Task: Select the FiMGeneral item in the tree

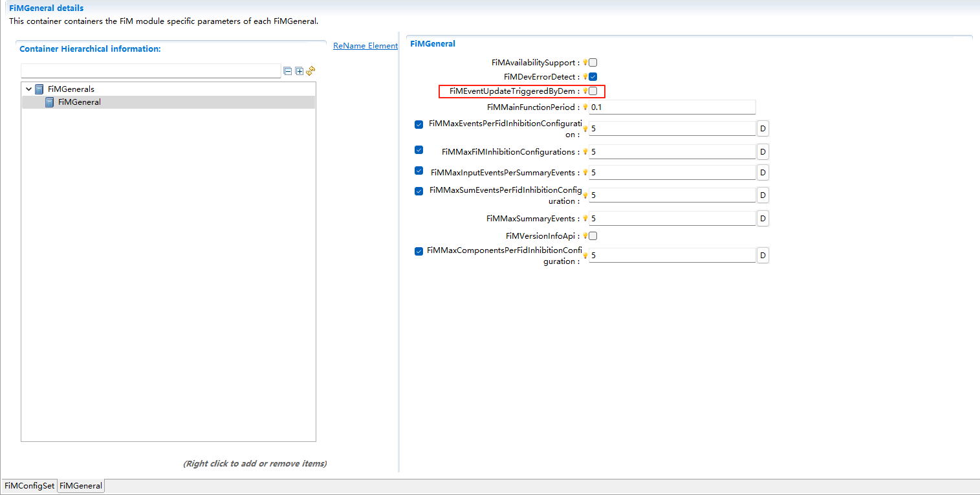Action: pos(79,102)
